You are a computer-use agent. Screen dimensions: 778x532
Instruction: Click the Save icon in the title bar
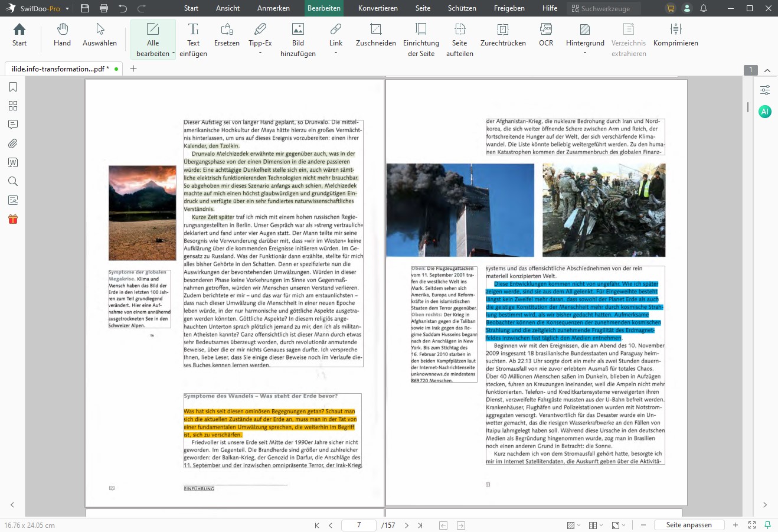click(x=85, y=8)
